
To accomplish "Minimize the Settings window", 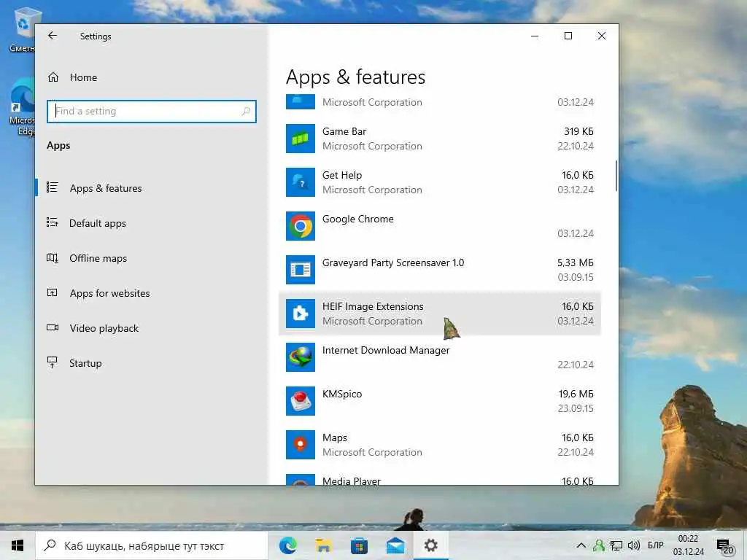I will pos(535,36).
